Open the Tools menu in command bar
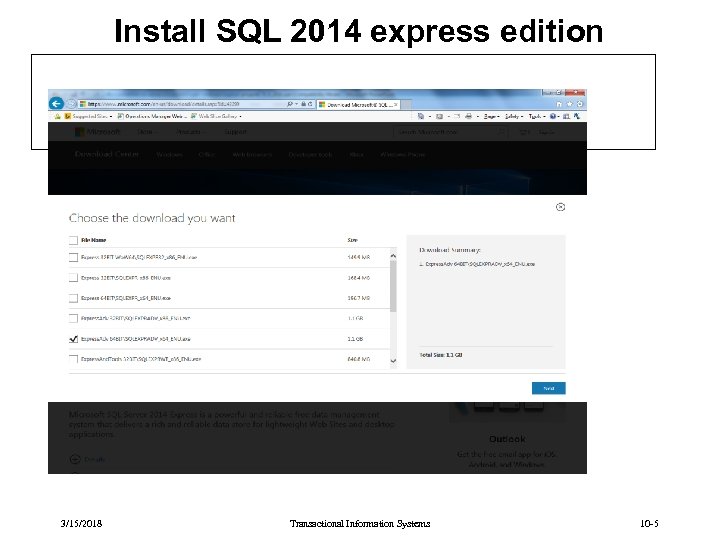 [x=536, y=117]
